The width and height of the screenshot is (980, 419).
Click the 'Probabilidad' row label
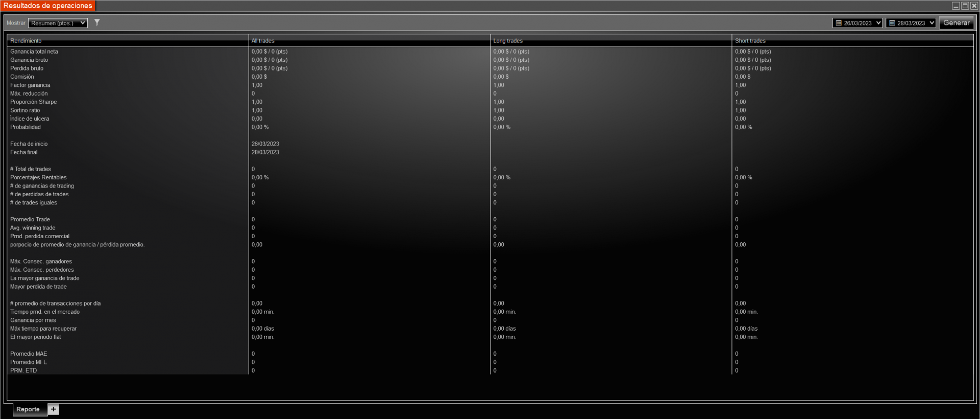coord(26,127)
